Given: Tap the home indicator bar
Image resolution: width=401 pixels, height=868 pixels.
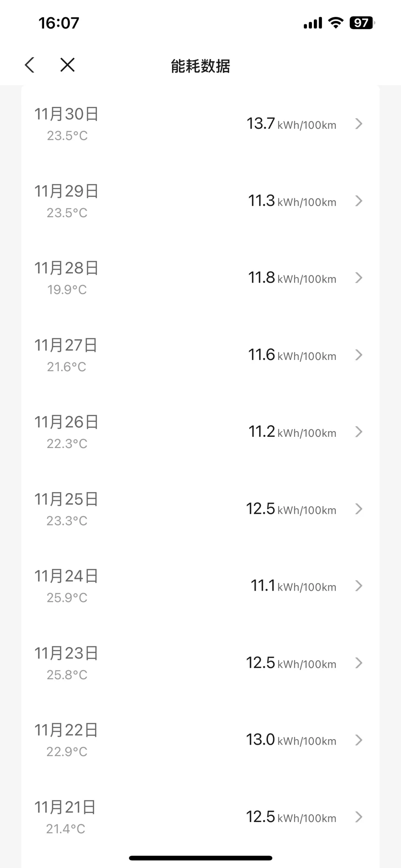Looking at the screenshot, I should (x=200, y=858).
